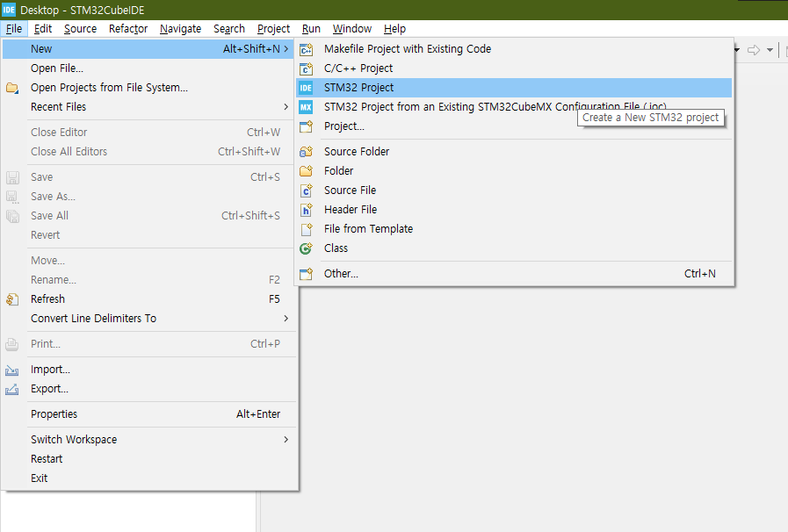
Task: Click the C/C++ Project icon
Action: [306, 68]
